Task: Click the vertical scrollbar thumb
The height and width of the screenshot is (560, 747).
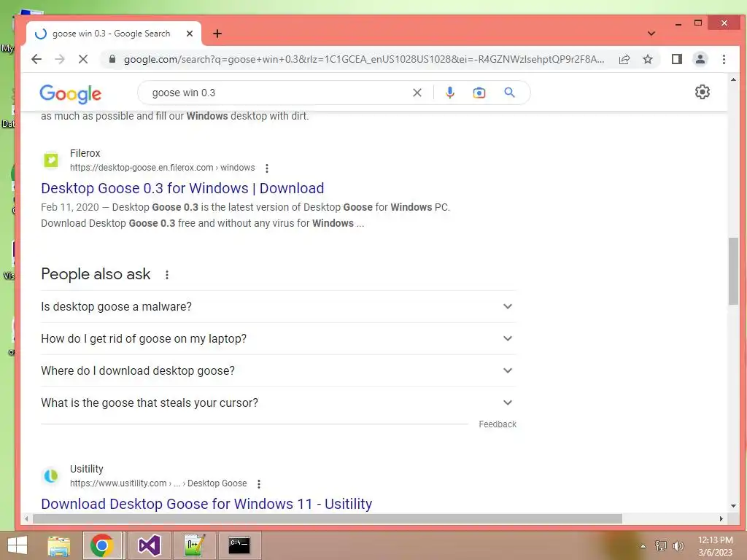Action: (733, 271)
